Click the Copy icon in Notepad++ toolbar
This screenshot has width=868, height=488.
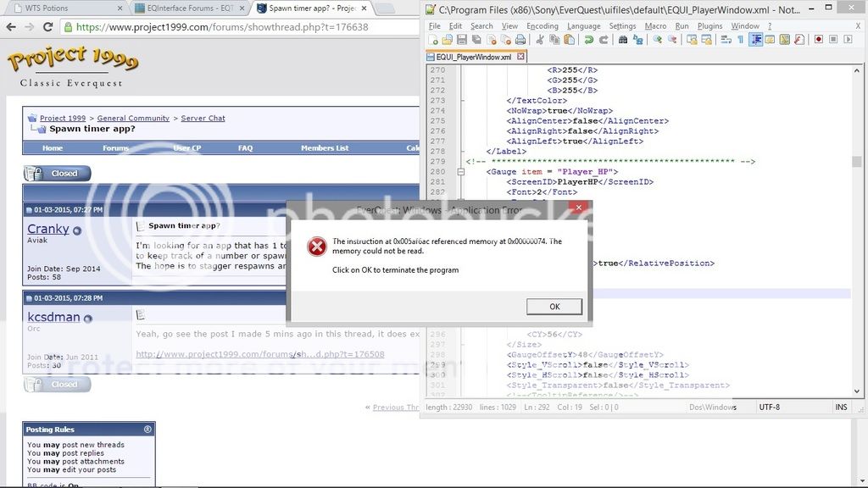pyautogui.click(x=554, y=40)
